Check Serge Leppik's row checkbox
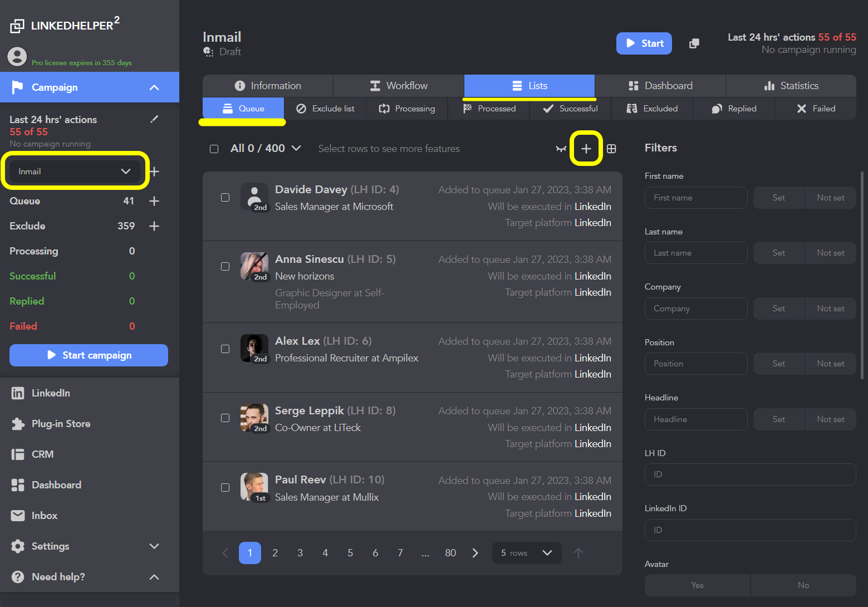Image resolution: width=868 pixels, height=607 pixels. 225,418
